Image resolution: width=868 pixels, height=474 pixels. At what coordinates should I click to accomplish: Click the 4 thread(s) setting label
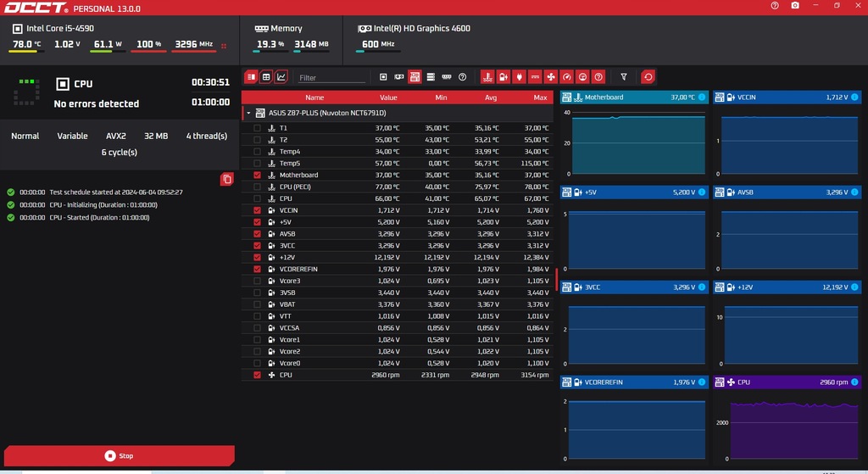tap(207, 136)
